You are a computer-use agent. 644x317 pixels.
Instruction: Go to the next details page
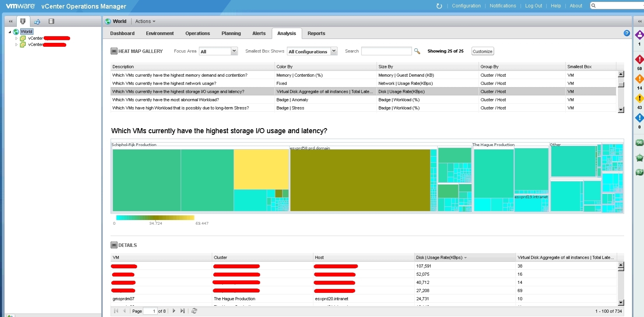click(x=174, y=311)
